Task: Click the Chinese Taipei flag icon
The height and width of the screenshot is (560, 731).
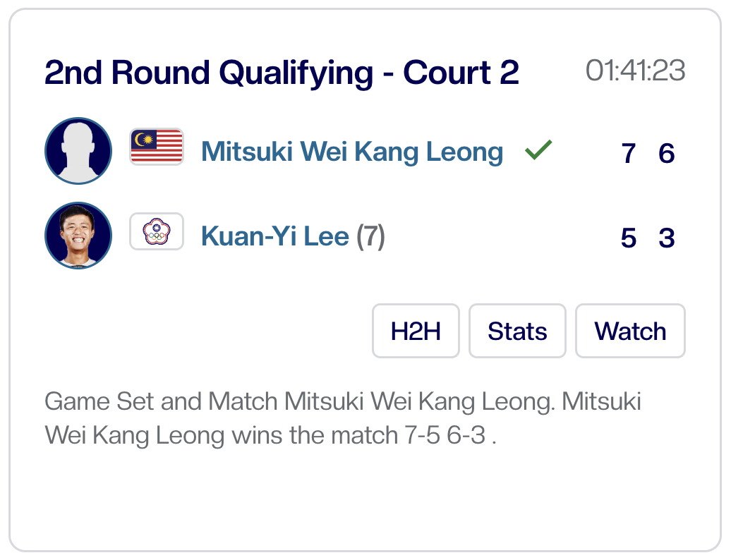Action: click(157, 232)
